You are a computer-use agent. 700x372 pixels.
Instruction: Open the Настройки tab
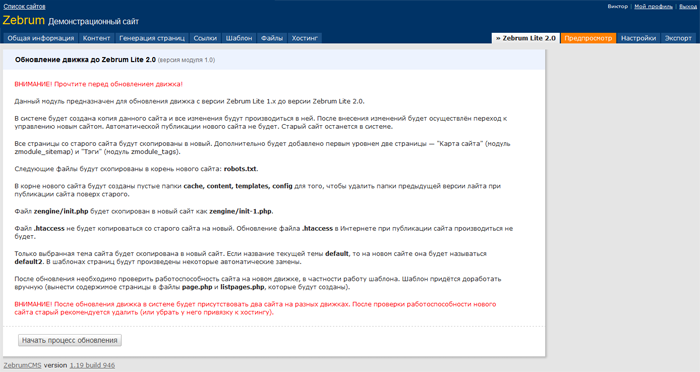638,38
